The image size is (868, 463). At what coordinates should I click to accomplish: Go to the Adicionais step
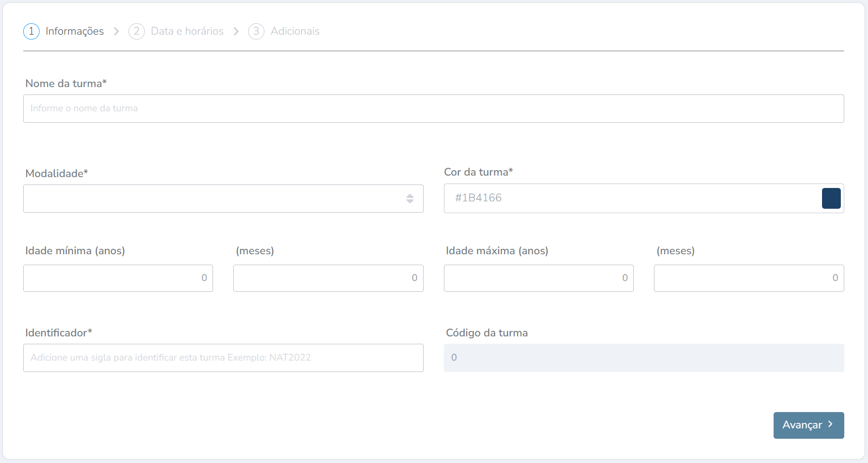295,31
